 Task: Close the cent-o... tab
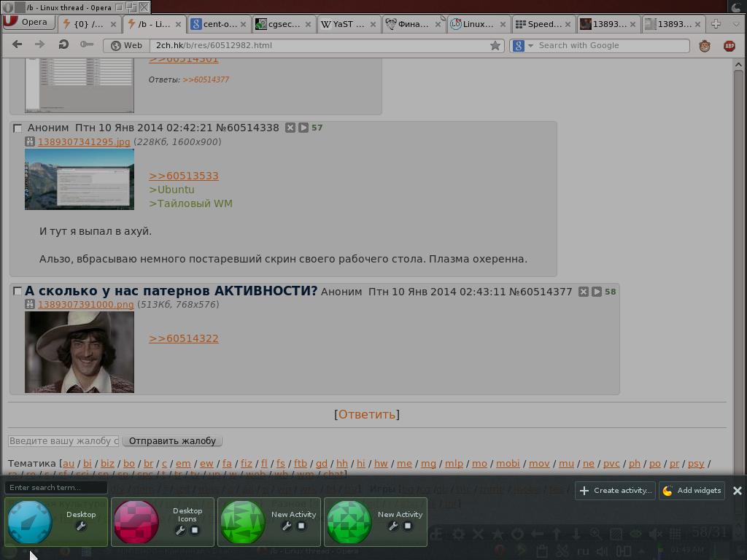click(x=243, y=24)
